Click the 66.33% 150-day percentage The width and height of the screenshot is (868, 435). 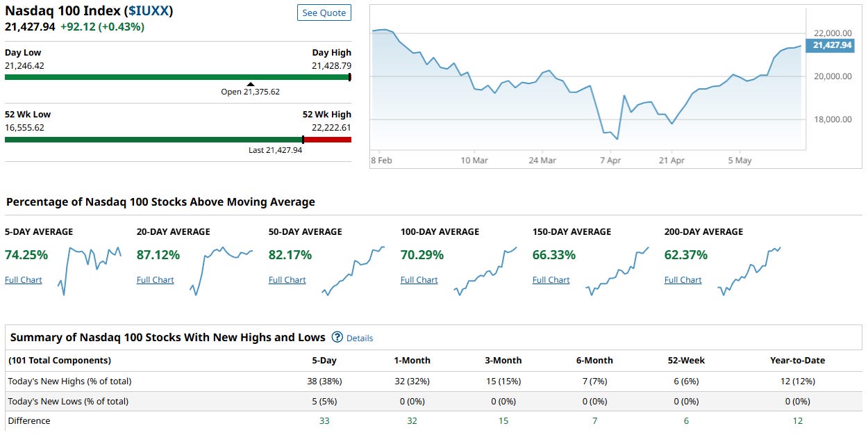pyautogui.click(x=554, y=255)
